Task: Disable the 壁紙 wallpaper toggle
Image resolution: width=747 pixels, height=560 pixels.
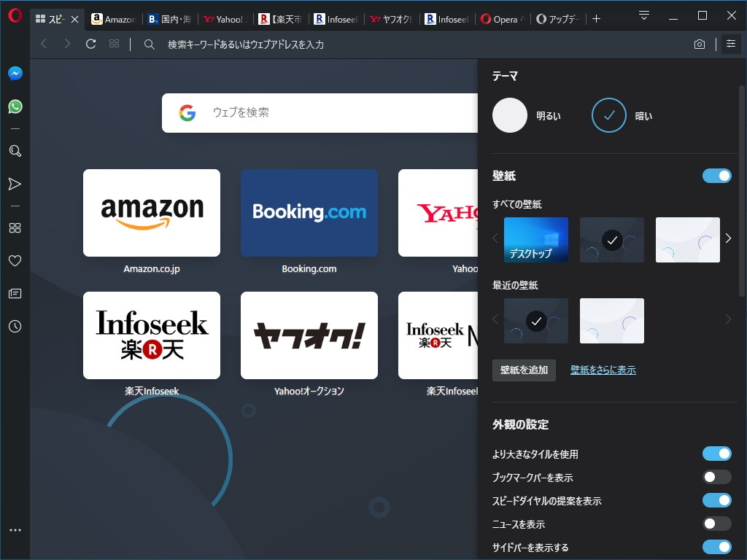Action: click(x=717, y=175)
